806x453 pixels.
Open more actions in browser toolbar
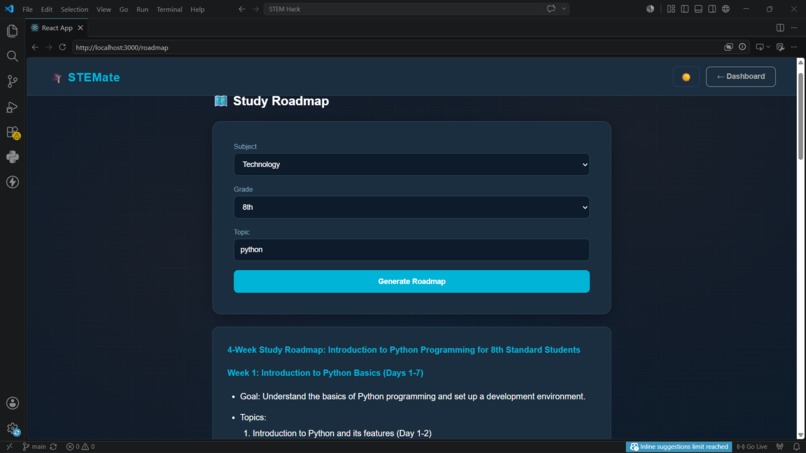[794, 47]
